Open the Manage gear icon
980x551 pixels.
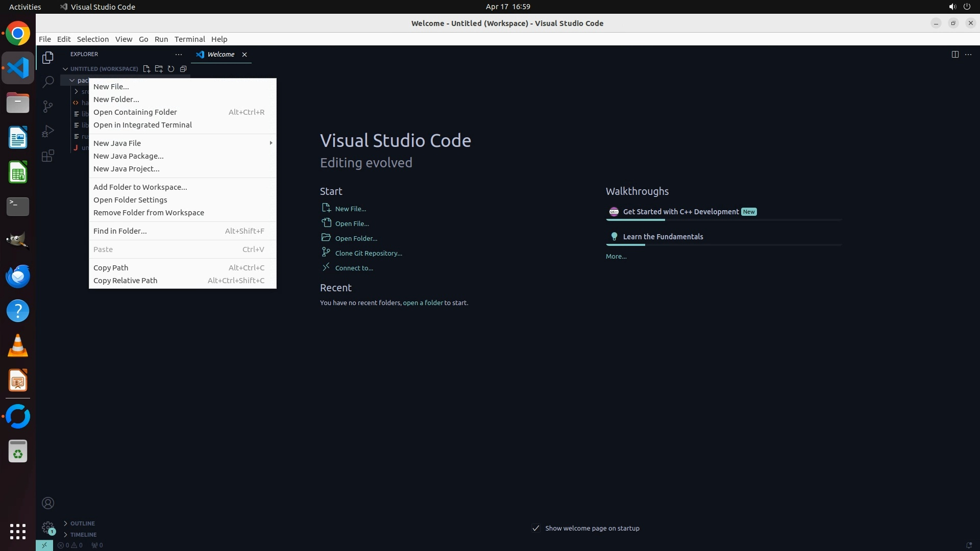[48, 527]
